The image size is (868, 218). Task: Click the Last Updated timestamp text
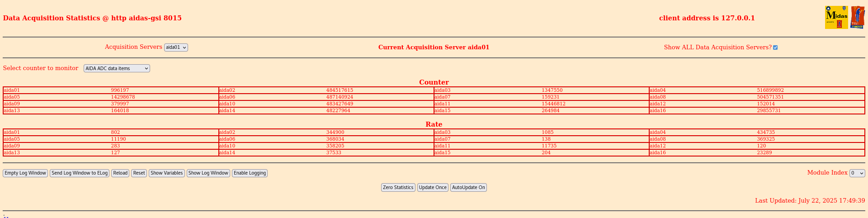[810, 201]
